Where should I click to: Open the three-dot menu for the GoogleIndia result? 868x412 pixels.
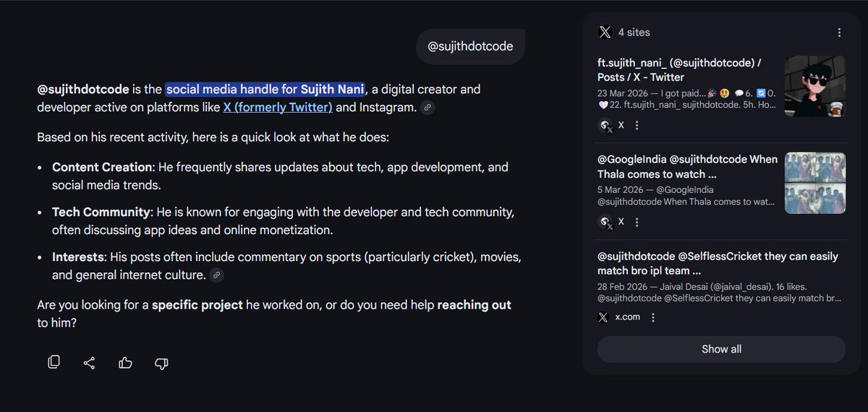click(x=637, y=221)
